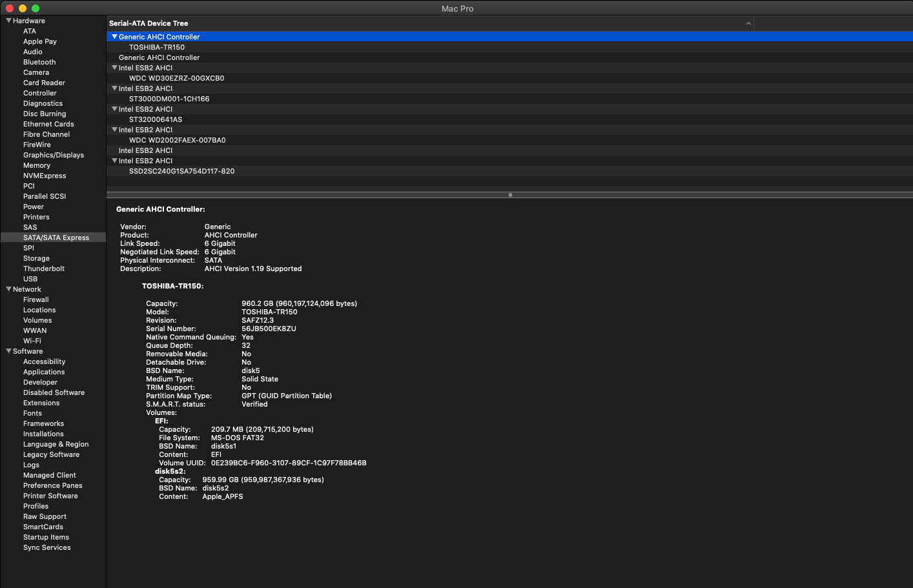Click the serial number 56JB500EK8ZU
This screenshot has width=913, height=588.
click(x=269, y=329)
